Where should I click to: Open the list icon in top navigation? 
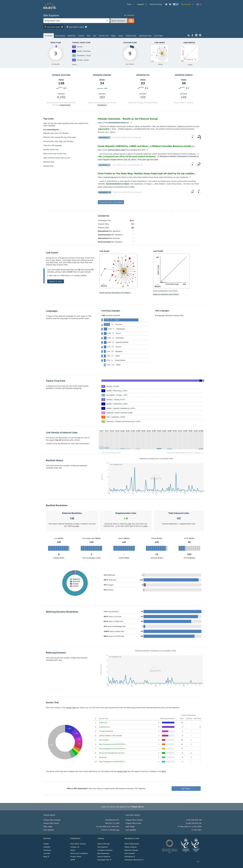pos(166,4)
